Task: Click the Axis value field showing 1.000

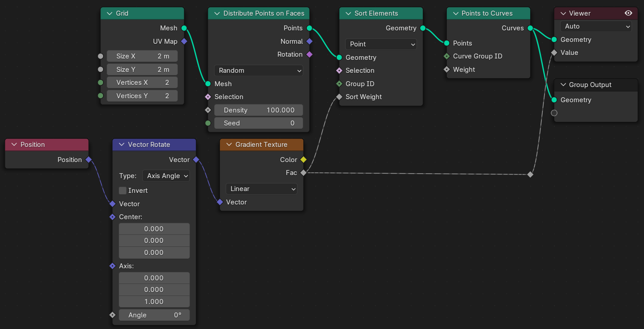Action: click(x=154, y=302)
